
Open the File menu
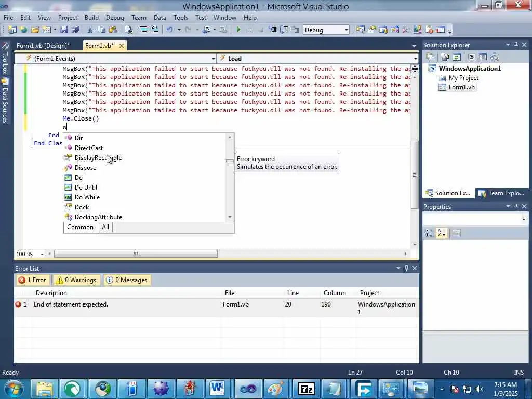8,18
